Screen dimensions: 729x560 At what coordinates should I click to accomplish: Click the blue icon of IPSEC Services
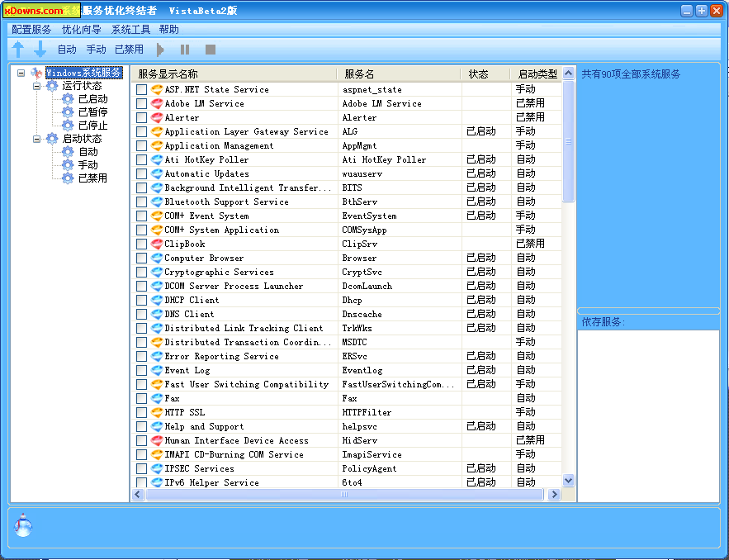pos(157,468)
